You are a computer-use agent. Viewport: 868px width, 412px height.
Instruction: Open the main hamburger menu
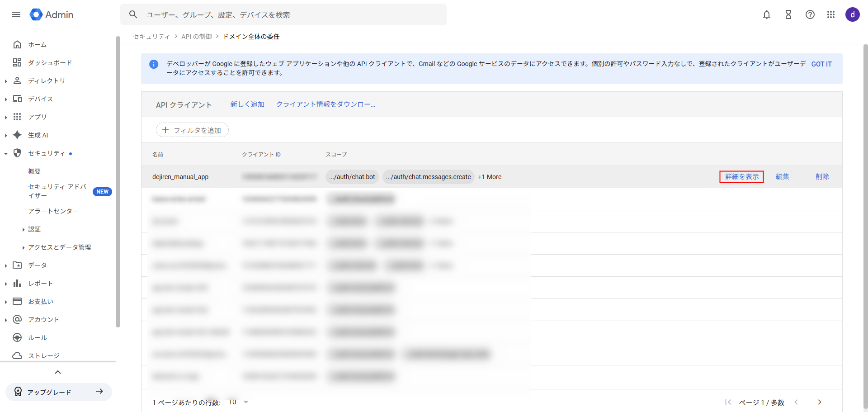pyautogui.click(x=16, y=14)
